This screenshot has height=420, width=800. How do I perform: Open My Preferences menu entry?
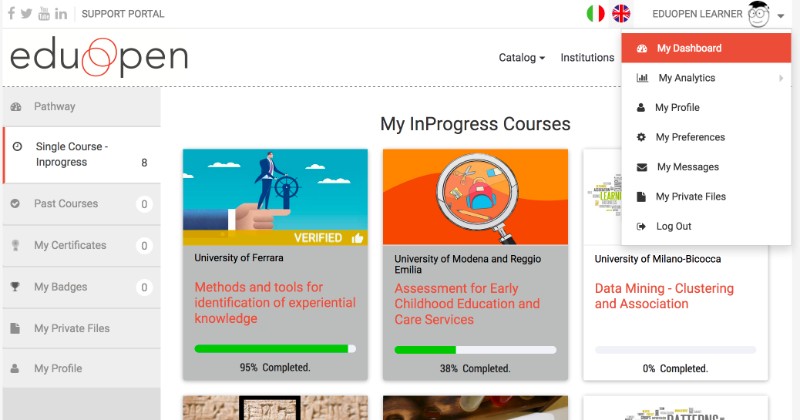tap(690, 137)
